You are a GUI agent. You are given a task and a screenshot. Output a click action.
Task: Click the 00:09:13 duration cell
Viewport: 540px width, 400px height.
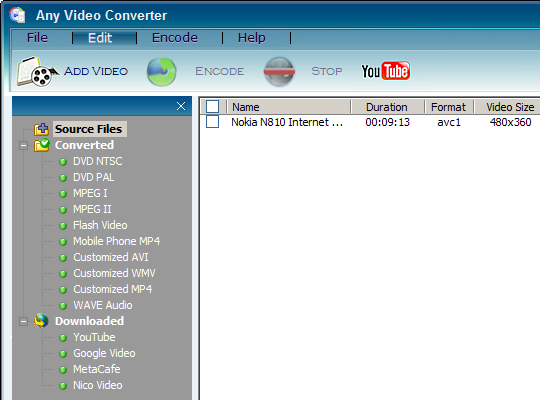[x=387, y=122]
